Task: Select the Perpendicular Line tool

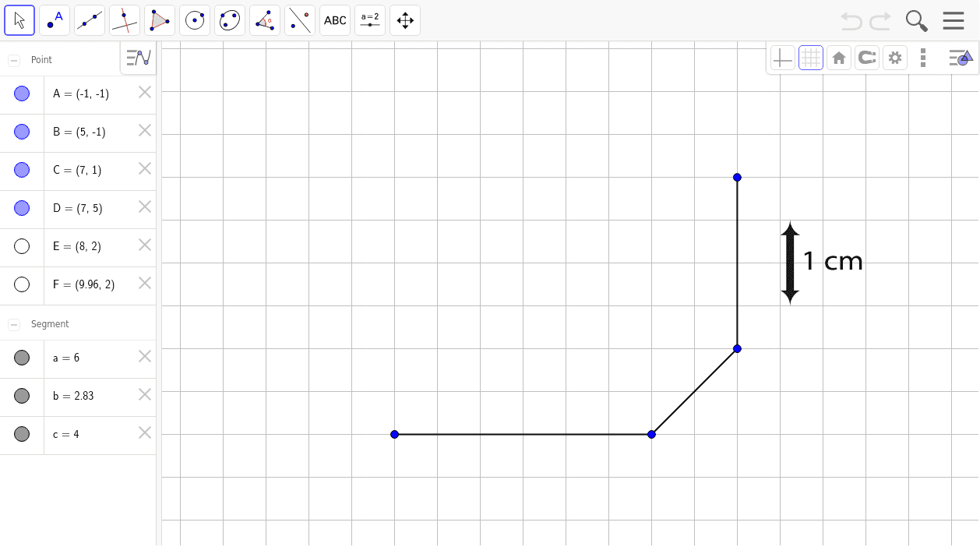Action: coord(125,20)
